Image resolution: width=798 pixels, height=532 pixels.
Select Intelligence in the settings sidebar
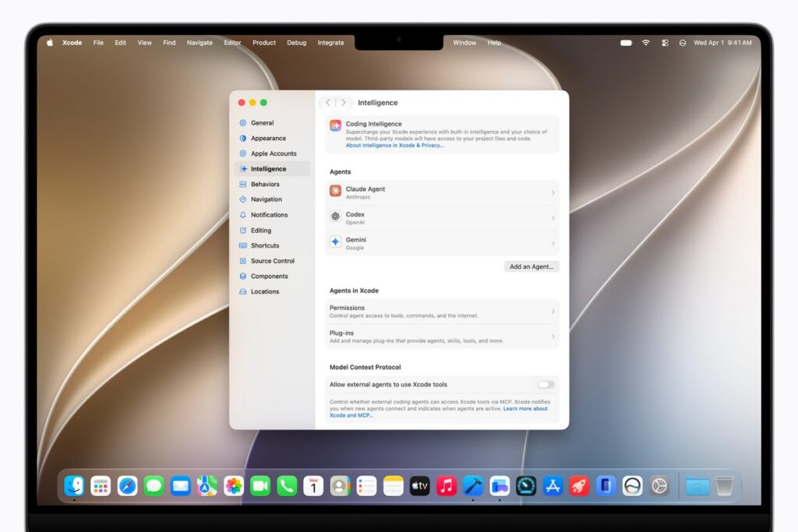point(272,169)
